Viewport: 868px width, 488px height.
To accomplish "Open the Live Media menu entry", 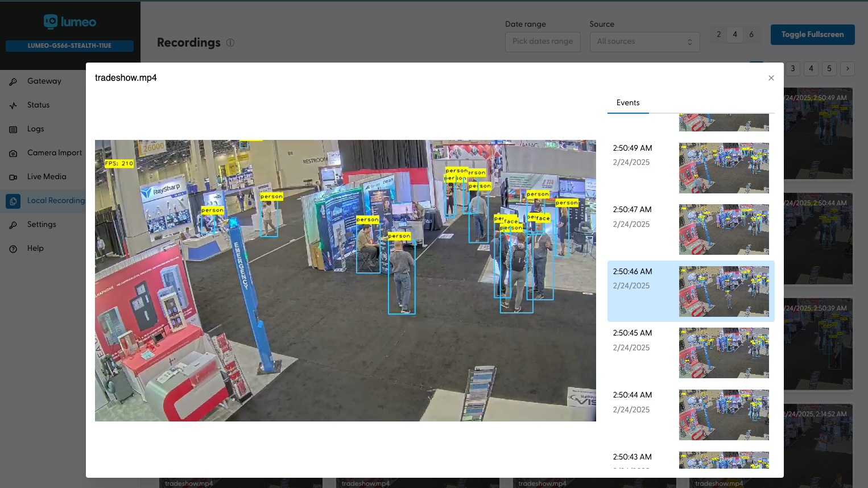I will pos(47,177).
